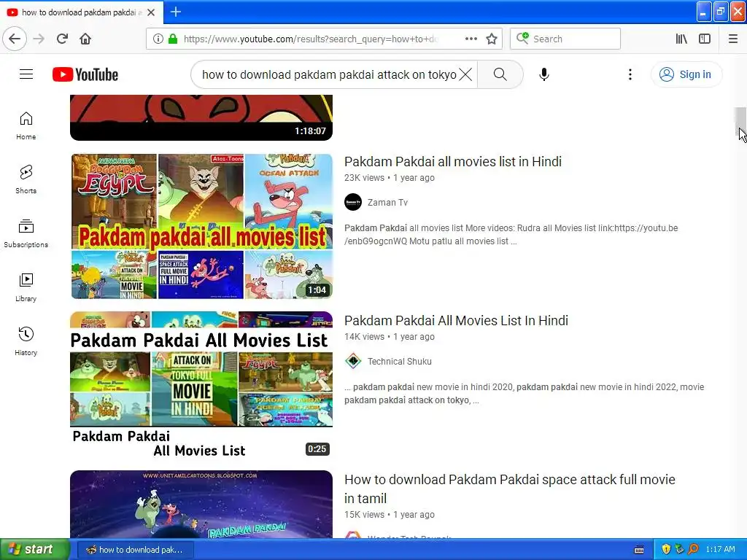Go to YouTube home via logo
The height and width of the screenshot is (560, 747).
(x=85, y=75)
